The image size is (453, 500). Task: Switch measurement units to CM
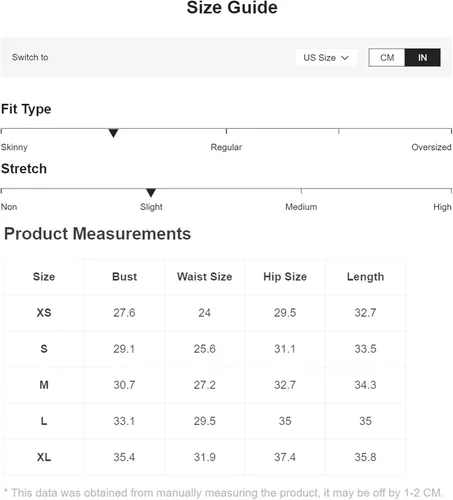point(387,58)
